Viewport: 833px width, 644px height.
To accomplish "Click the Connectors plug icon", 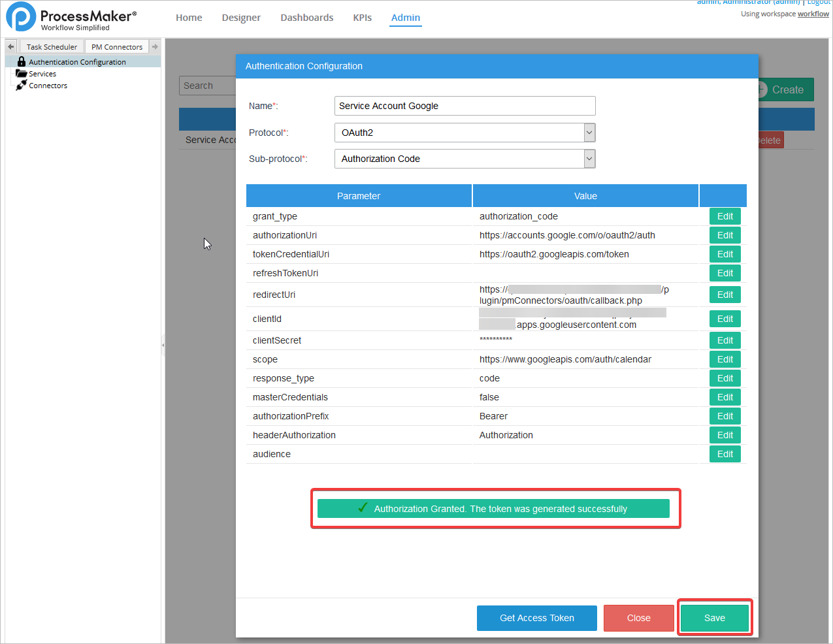I will point(22,86).
